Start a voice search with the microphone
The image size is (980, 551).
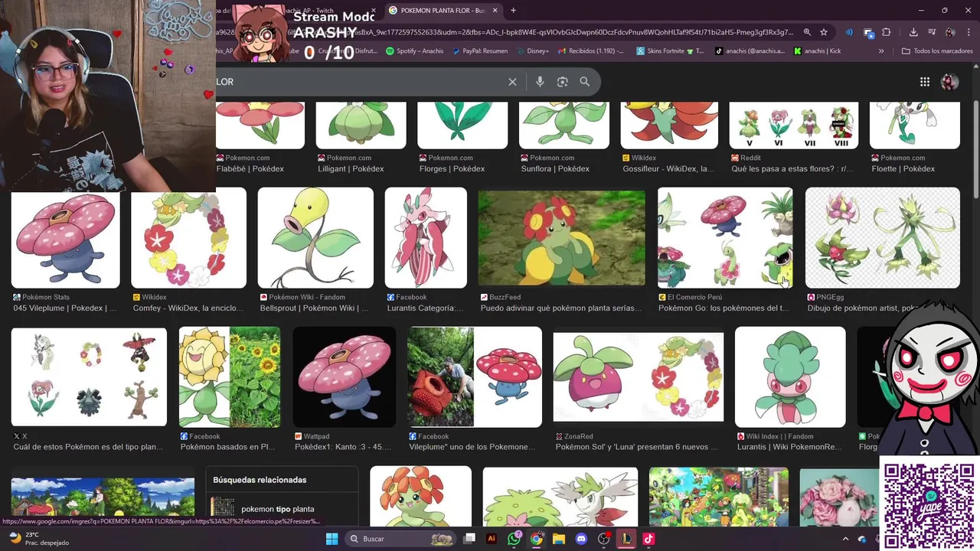point(540,82)
